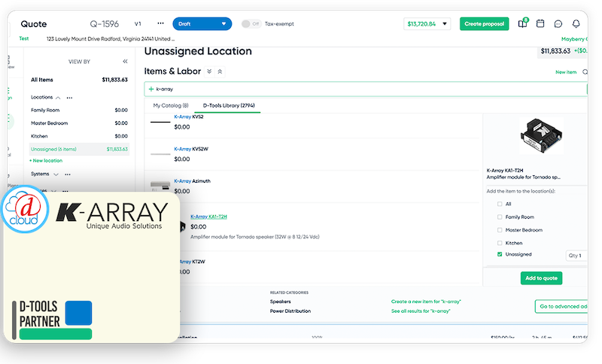Open the K-Array KA1-T2H item link
Screen dimensions: 602x364
click(208, 217)
